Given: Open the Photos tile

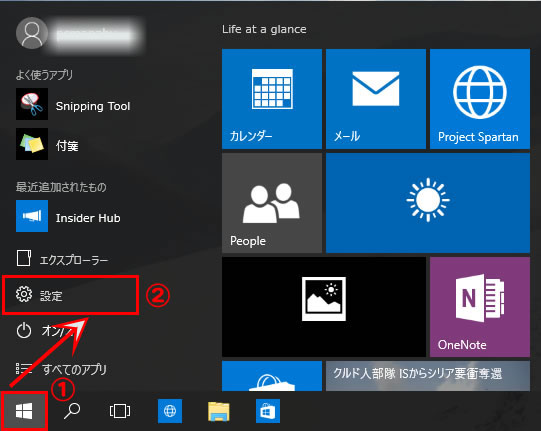Looking at the screenshot, I should 324,307.
